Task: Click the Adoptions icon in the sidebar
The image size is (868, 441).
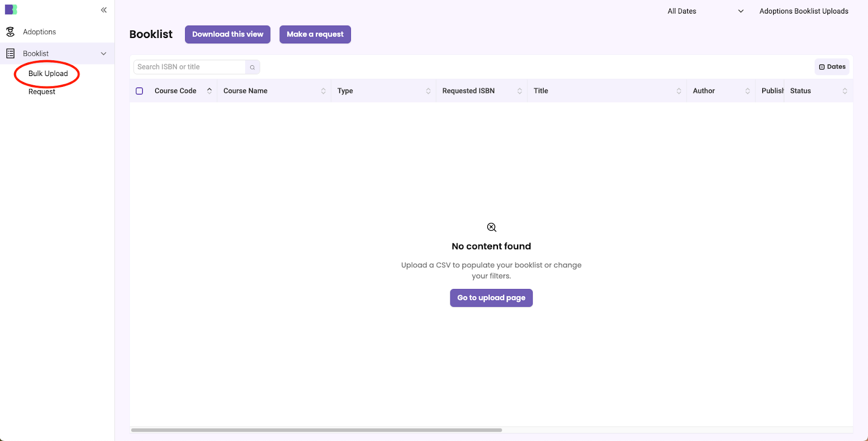Action: pos(10,32)
